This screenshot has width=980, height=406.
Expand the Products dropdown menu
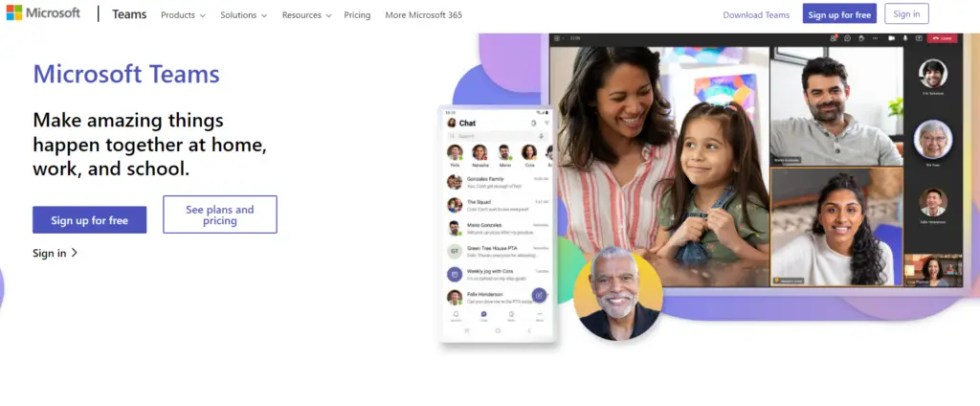pos(183,15)
